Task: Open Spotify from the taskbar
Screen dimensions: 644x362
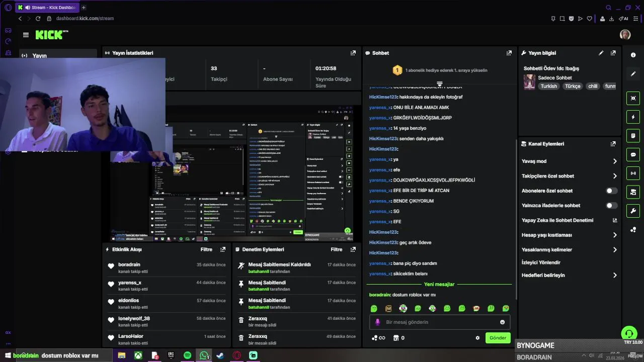Action: point(187,355)
